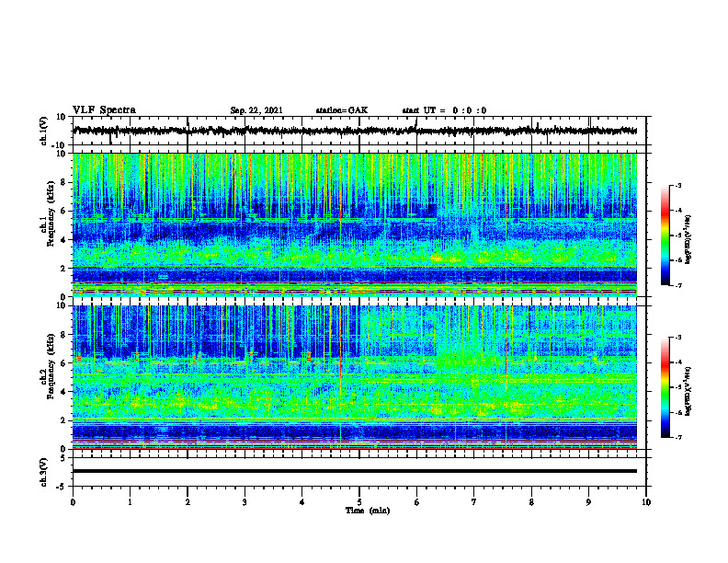
Task: Click the -3 label on ch.1 colorbar
Action: click(x=677, y=185)
